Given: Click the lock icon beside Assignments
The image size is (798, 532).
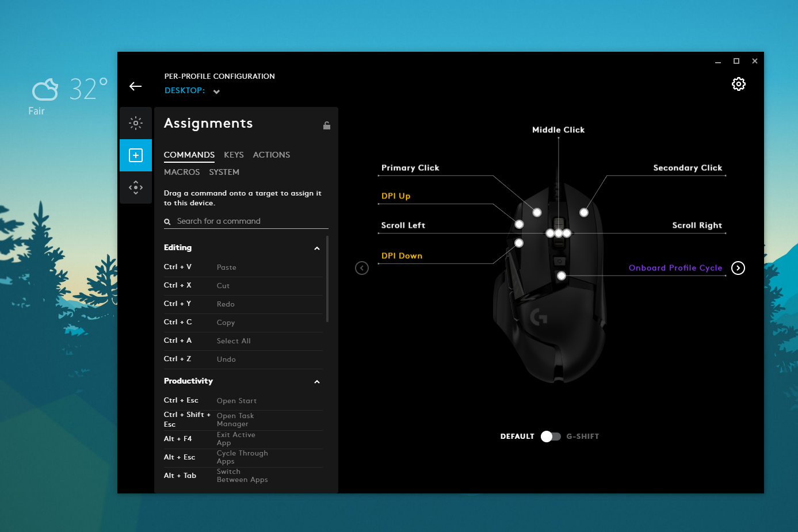Looking at the screenshot, I should tap(327, 125).
